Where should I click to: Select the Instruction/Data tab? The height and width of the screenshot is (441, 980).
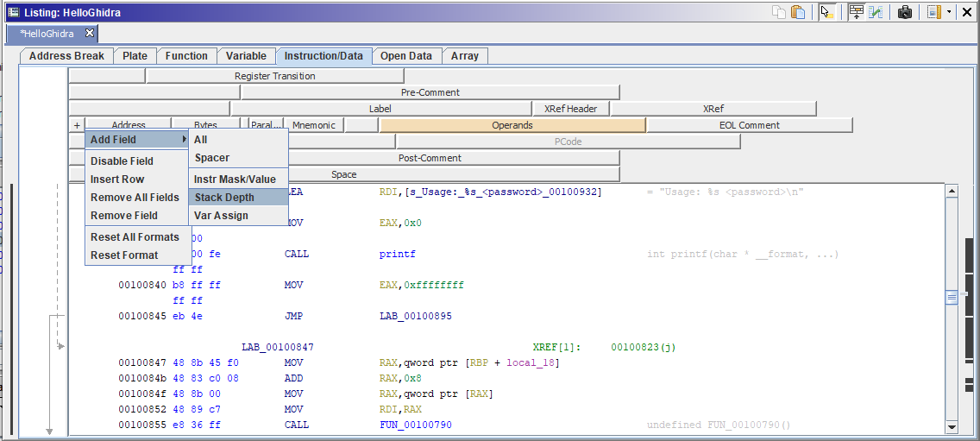coord(324,56)
